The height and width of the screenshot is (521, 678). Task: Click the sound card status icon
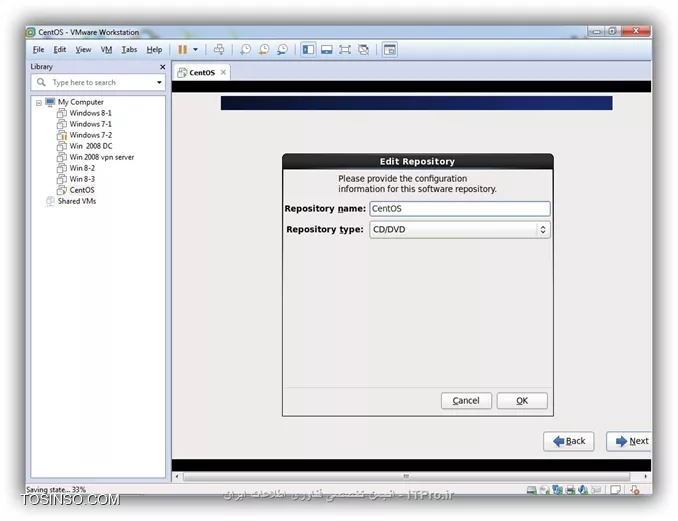pyautogui.click(x=583, y=490)
